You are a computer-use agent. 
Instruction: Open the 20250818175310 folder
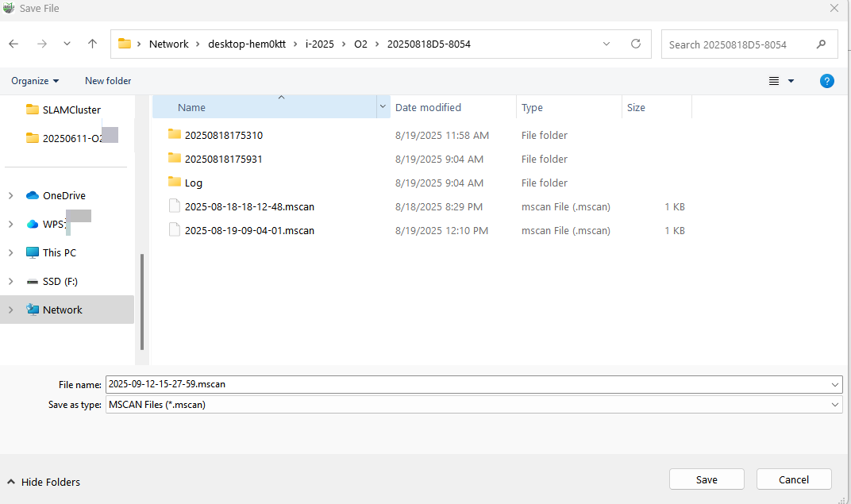223,136
